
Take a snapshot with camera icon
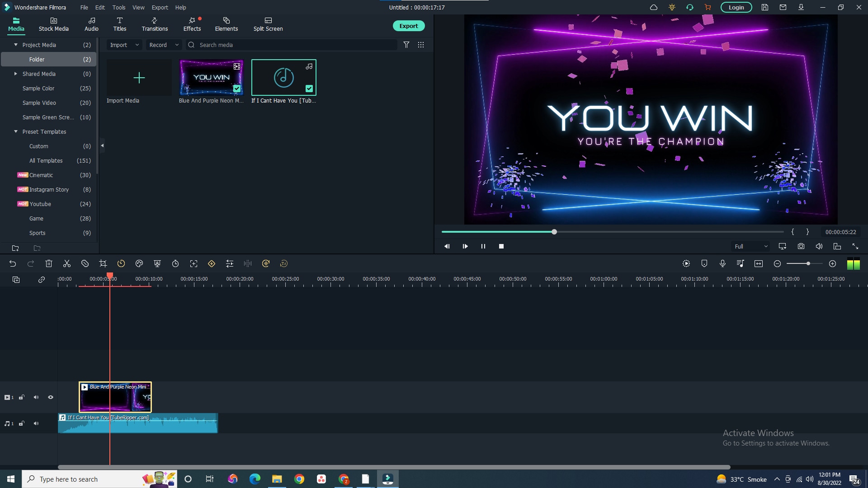pos(801,246)
